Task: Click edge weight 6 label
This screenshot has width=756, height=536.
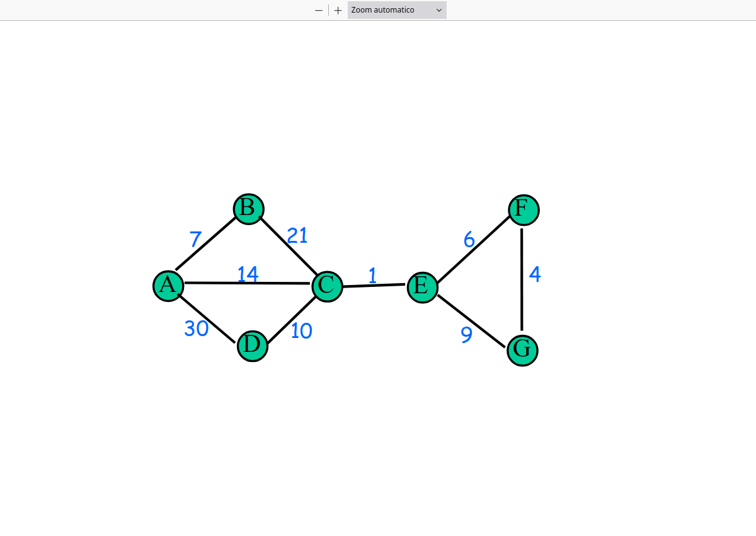Action: 469,240
